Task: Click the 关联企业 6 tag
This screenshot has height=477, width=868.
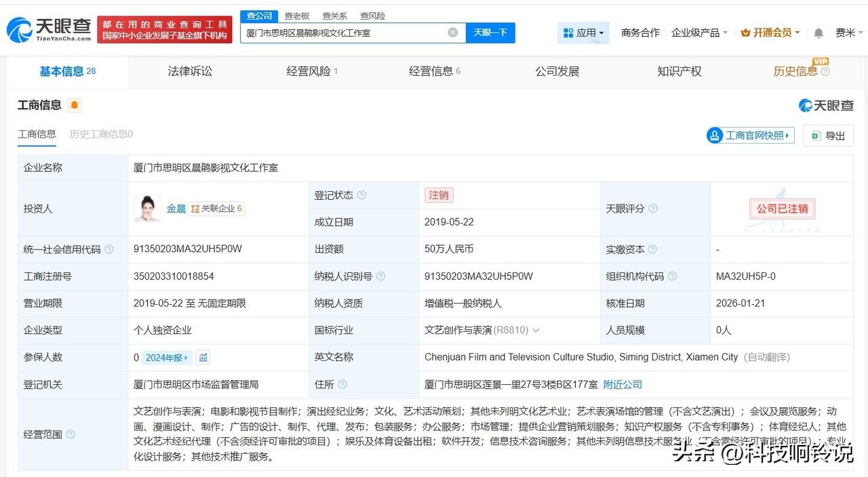Action: coord(216,209)
